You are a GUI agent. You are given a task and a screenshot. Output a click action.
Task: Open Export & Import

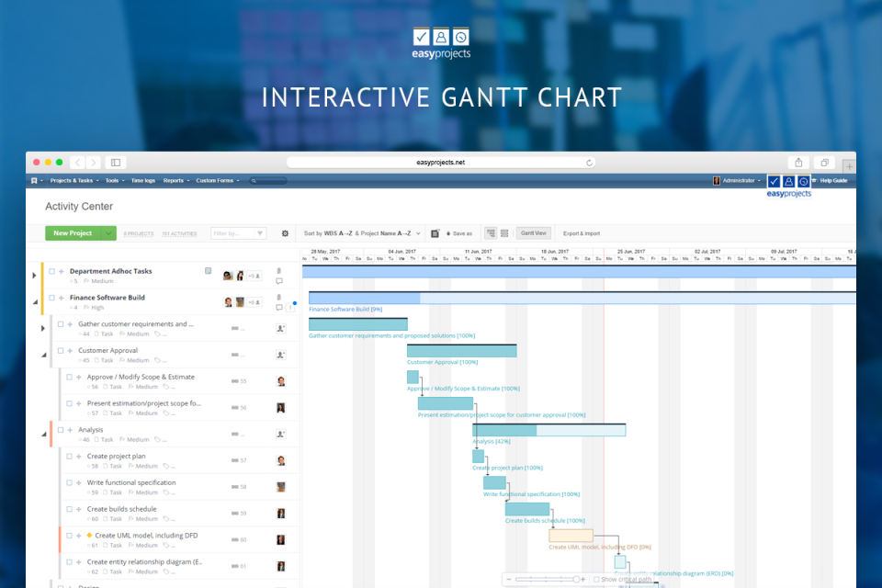pos(581,233)
